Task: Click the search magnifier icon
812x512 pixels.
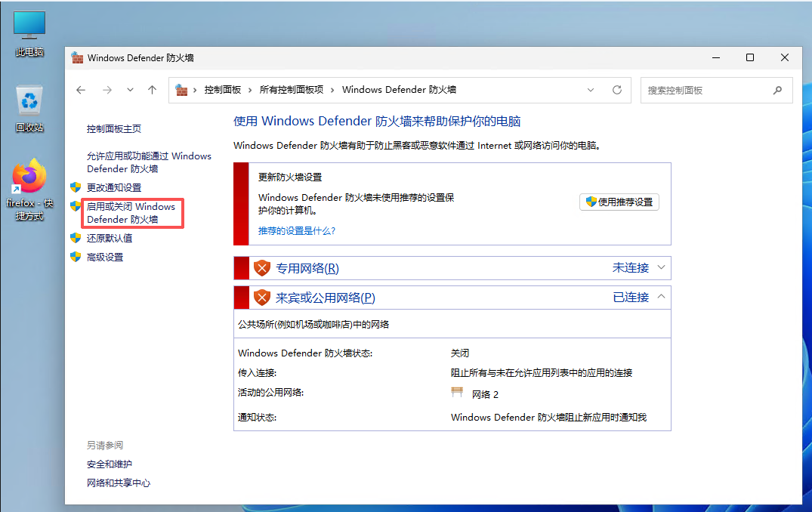Action: click(778, 90)
